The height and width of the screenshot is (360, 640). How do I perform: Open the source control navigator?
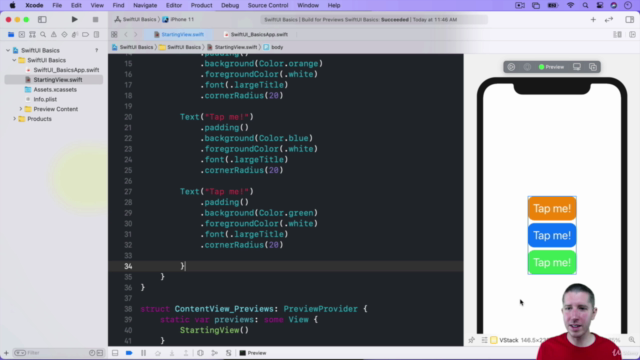tap(22, 35)
